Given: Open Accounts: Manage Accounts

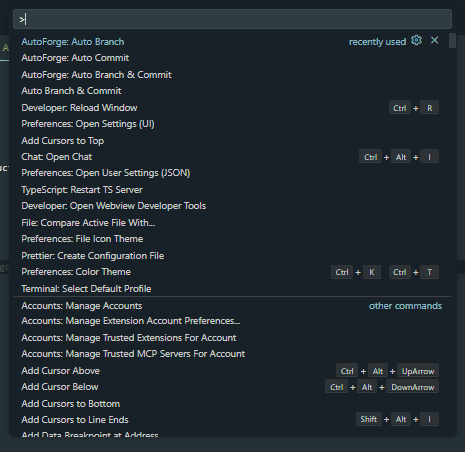Looking at the screenshot, I should tap(232, 306).
